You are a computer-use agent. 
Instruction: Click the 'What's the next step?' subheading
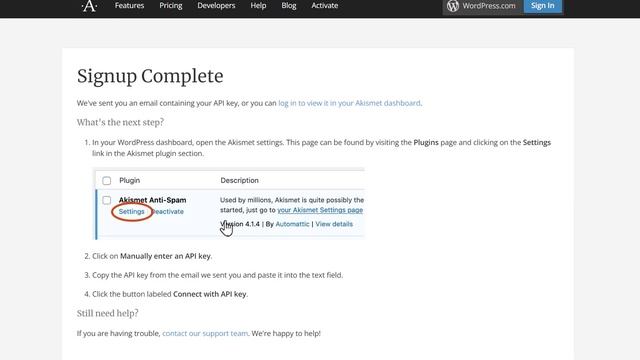click(x=120, y=122)
